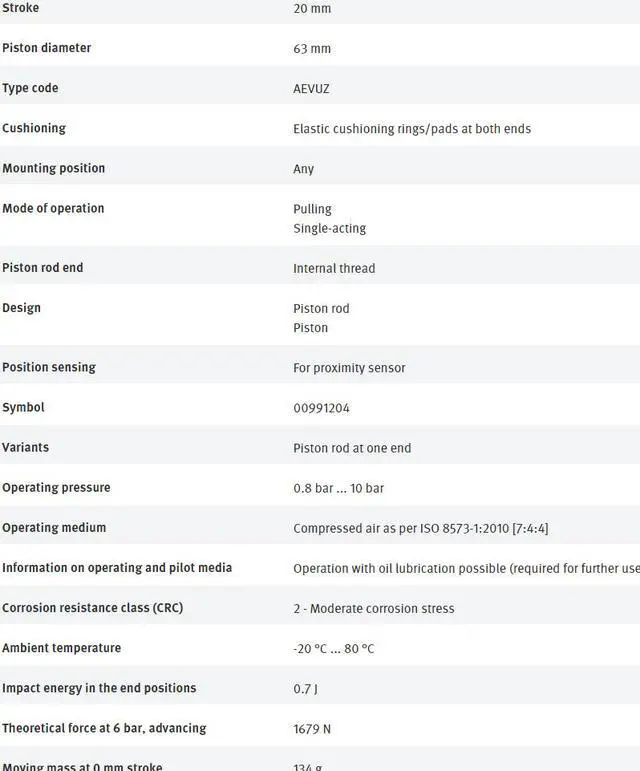This screenshot has height=771, width=640.
Task: Click the Internal thread value
Action: [x=334, y=268]
